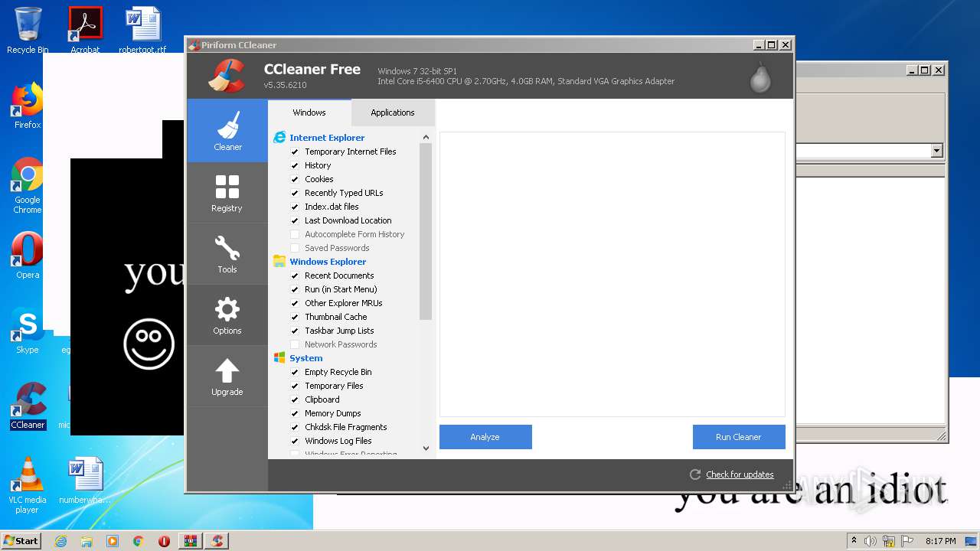Switch to the Applications tab
Image resolution: width=980 pixels, height=551 pixels.
pyautogui.click(x=393, y=112)
